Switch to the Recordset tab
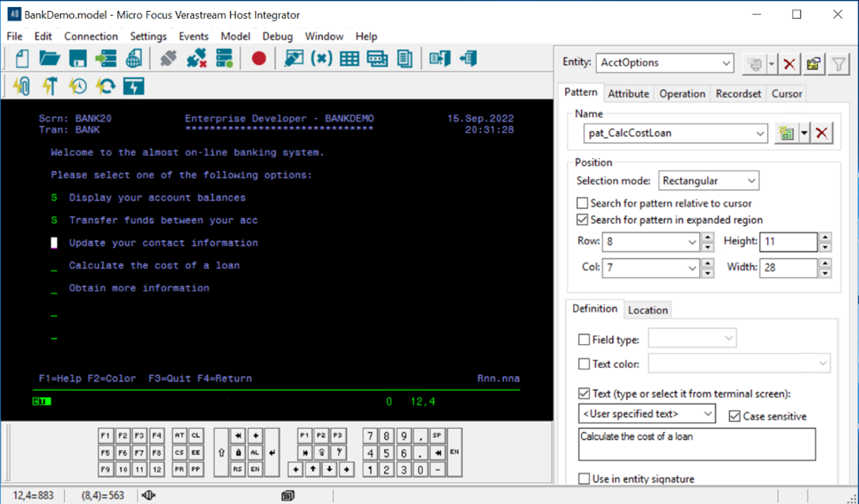859x504 pixels. click(x=738, y=93)
